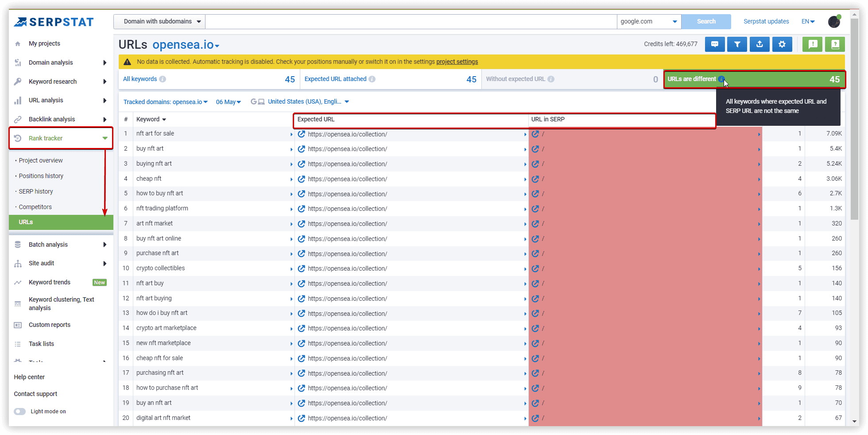Open the Domain with subdomains dropdown

tap(159, 21)
